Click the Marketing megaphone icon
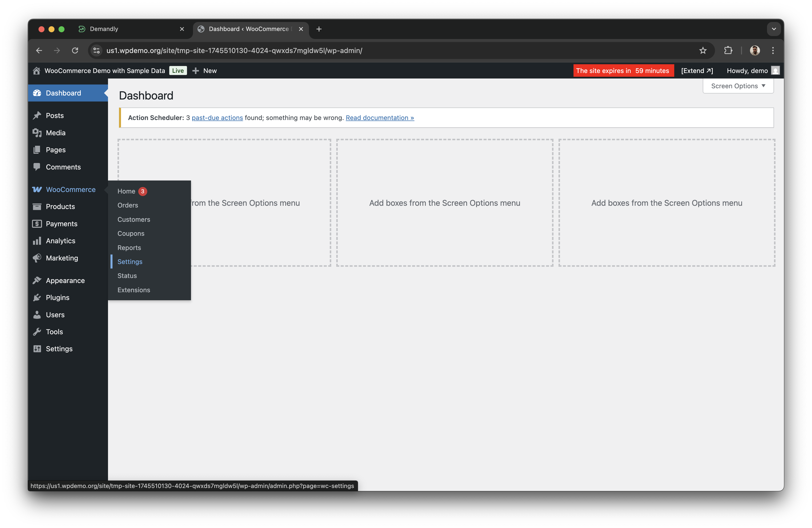This screenshot has height=528, width=812. pos(37,258)
